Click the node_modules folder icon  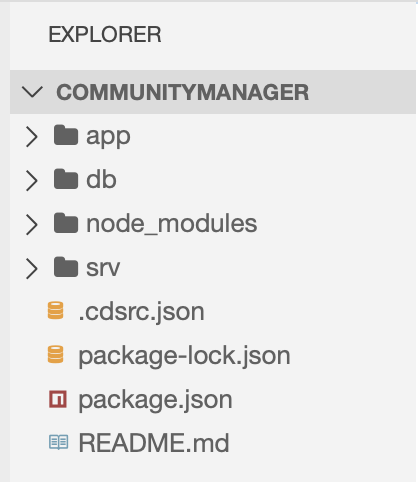click(66, 223)
